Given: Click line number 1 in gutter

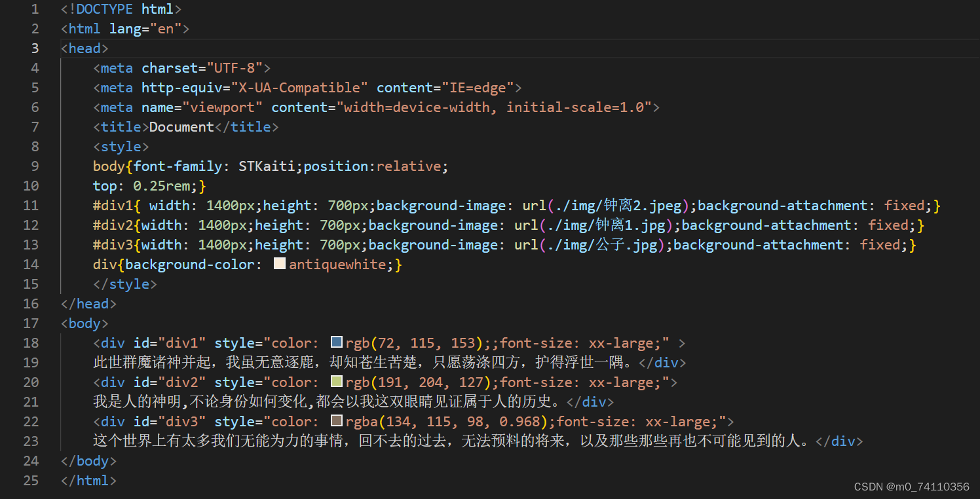Looking at the screenshot, I should pyautogui.click(x=35, y=9).
